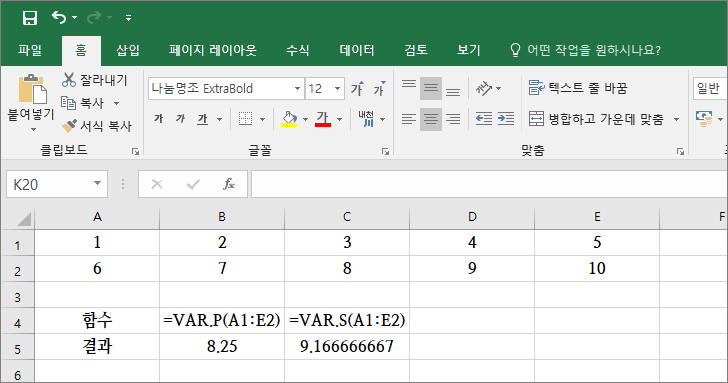Viewport: 728px width, 383px height.
Task: Click the 어떤 작업을 원하시나요 search box
Action: (x=586, y=50)
